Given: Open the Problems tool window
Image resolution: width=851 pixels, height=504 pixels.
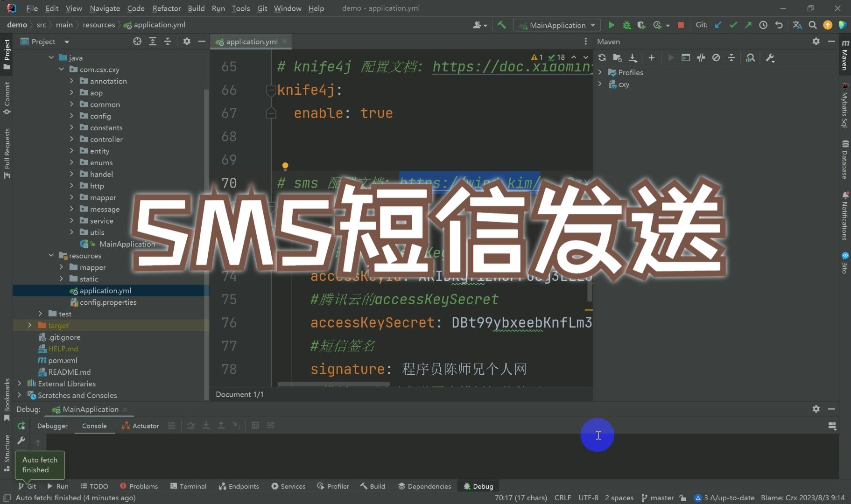Looking at the screenshot, I should (139, 486).
